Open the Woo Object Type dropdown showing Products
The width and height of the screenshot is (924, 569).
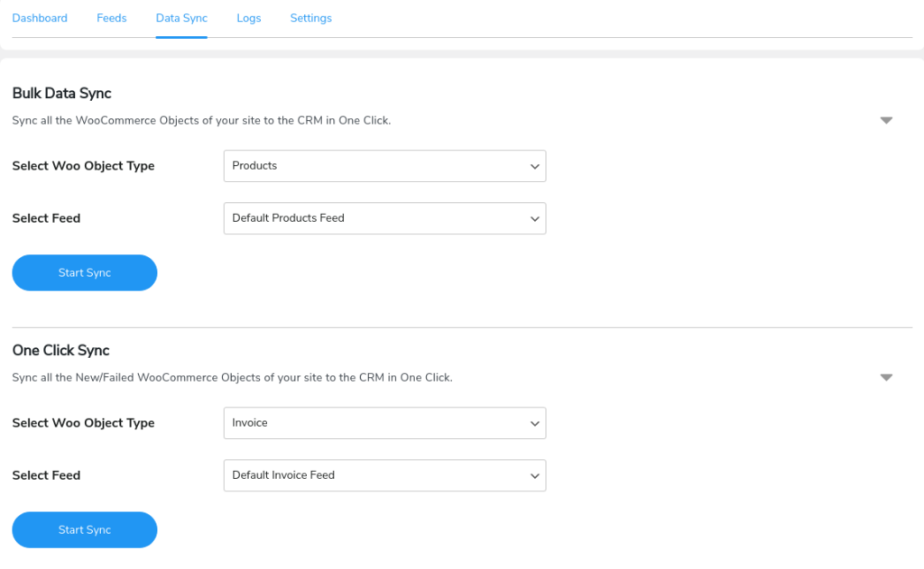(384, 166)
